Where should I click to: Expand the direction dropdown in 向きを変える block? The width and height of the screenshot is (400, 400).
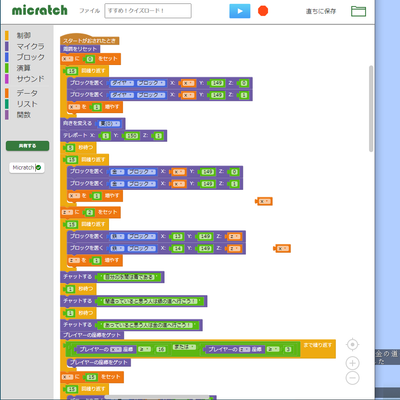coord(109,124)
